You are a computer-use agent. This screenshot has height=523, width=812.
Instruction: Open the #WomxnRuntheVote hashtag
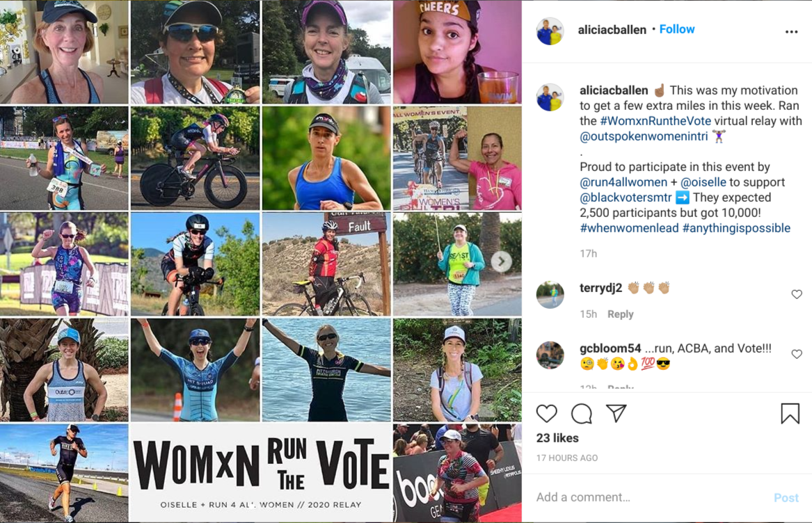(655, 120)
